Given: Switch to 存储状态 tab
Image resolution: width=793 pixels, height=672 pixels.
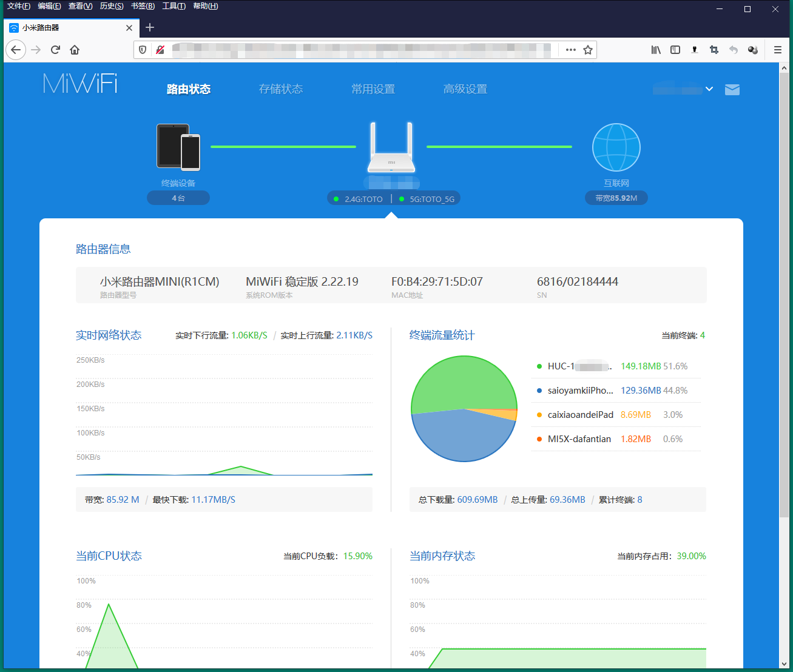Looking at the screenshot, I should [281, 89].
